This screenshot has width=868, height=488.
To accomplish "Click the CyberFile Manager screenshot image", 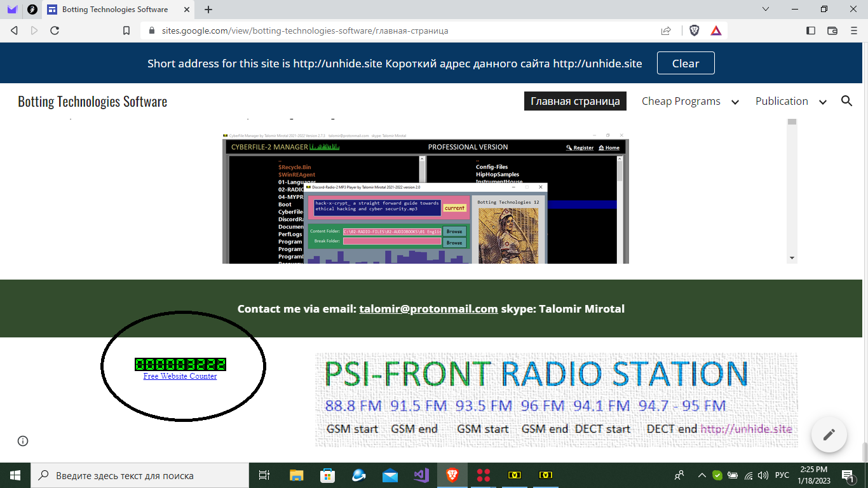I will (426, 198).
